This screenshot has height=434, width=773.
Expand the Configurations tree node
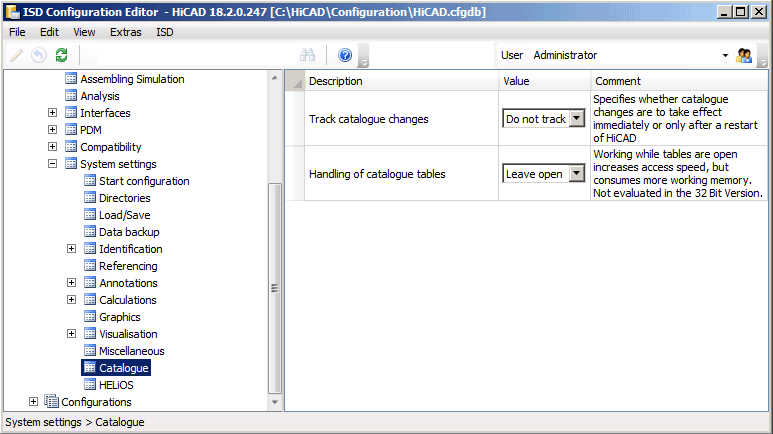34,402
